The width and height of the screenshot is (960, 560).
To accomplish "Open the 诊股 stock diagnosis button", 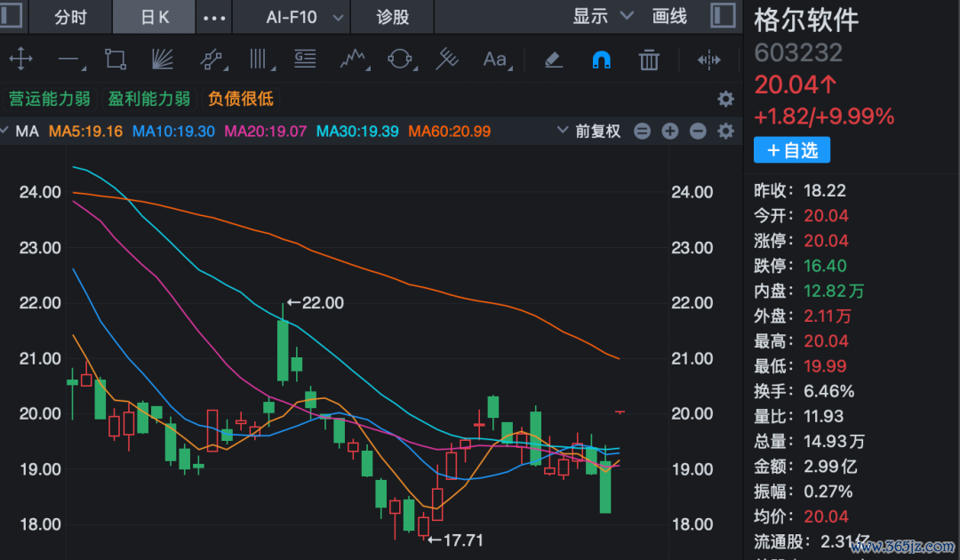I will tap(393, 17).
